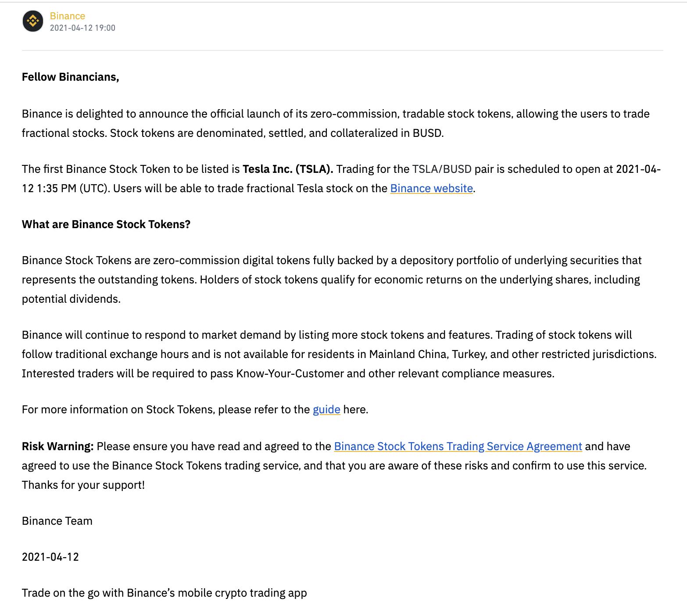The image size is (687, 616).
Task: Click the Binance logo avatar icon
Action: click(33, 21)
